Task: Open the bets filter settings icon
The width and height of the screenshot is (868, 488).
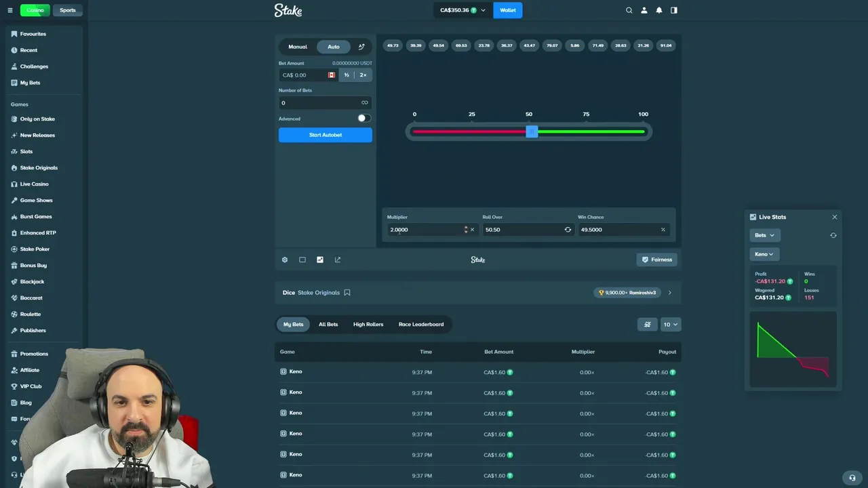Action: 648,325
